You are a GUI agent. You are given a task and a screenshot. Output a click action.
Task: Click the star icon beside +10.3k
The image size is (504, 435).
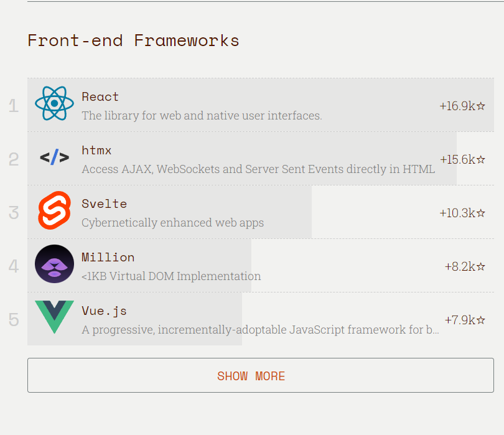(480, 213)
